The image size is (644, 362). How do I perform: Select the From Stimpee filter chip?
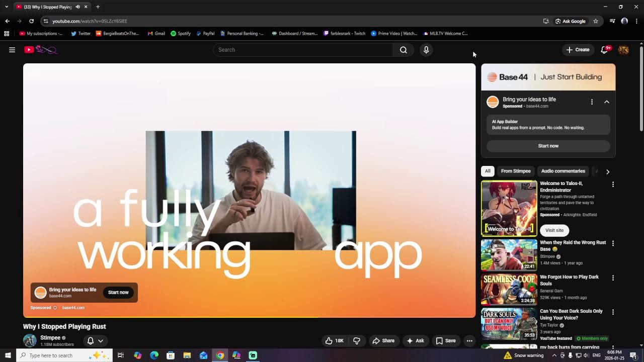pyautogui.click(x=516, y=171)
